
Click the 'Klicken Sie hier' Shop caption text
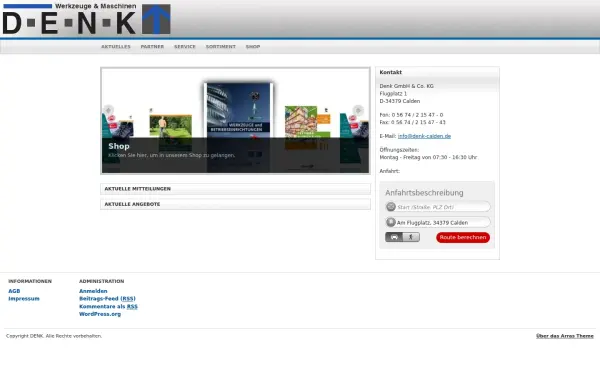pyautogui.click(x=171, y=155)
